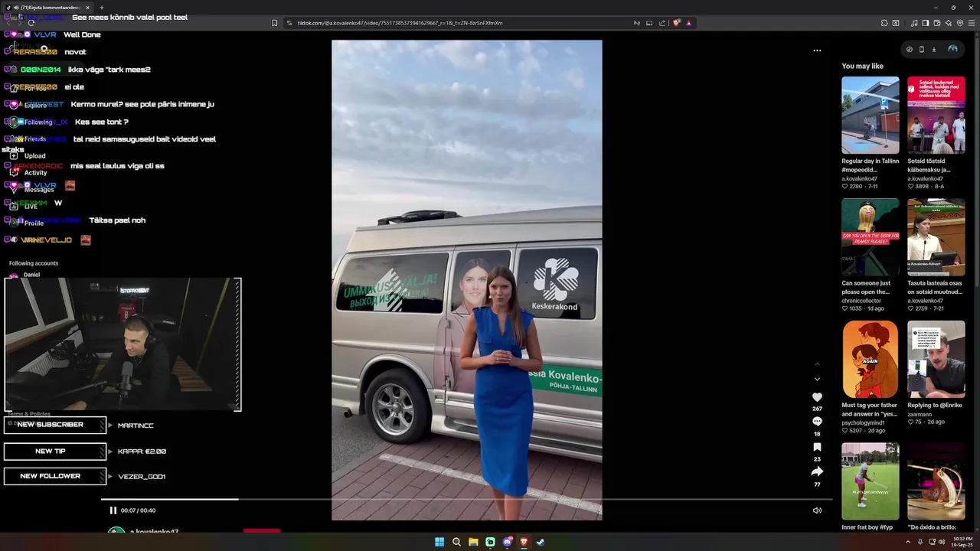Image resolution: width=980 pixels, height=551 pixels.
Task: Open the "Regular day in Tallinn" thumbnail
Action: pos(871,116)
